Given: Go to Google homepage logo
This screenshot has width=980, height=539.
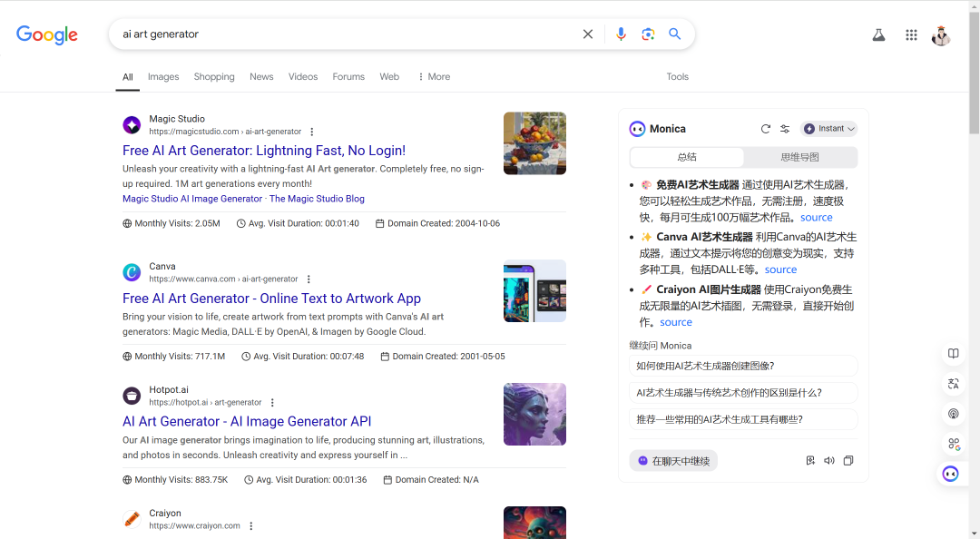Looking at the screenshot, I should click(47, 35).
